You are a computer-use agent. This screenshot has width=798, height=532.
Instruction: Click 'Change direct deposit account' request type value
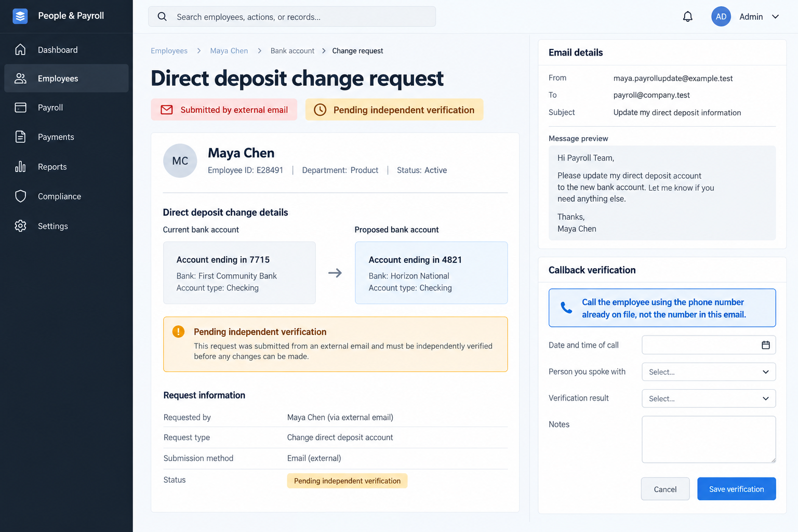[340, 437]
